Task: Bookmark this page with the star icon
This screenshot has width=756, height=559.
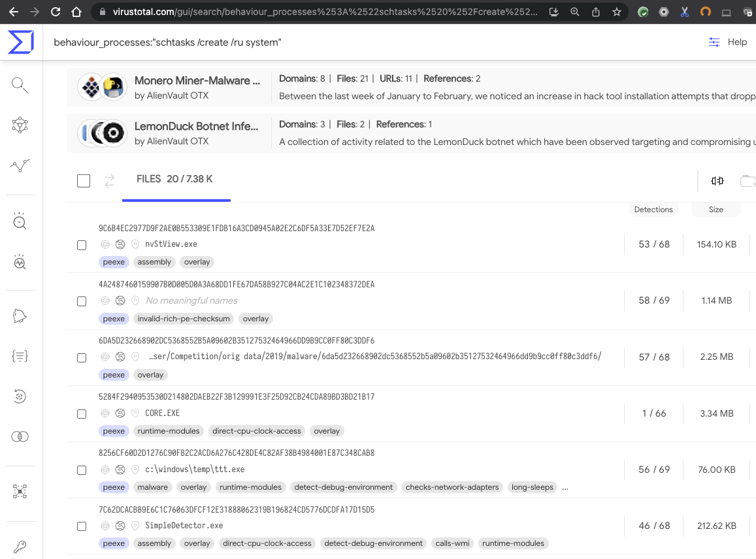Action: tap(617, 12)
